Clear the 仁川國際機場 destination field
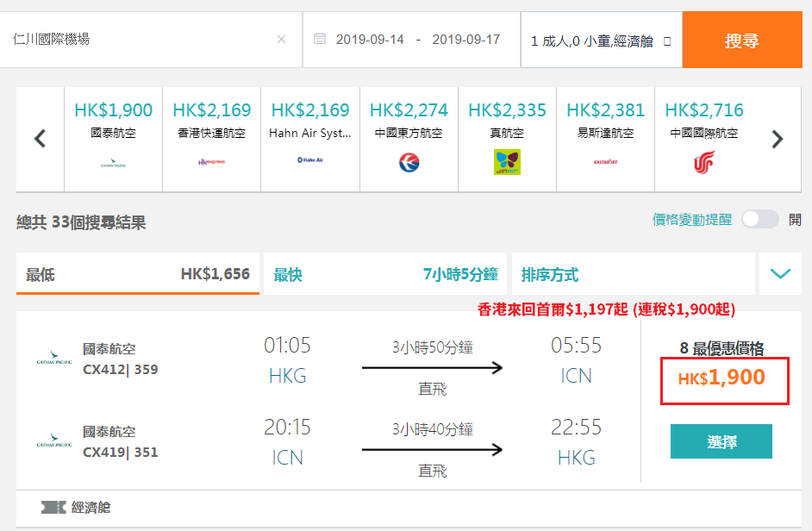The height and width of the screenshot is (531, 812). tap(281, 40)
